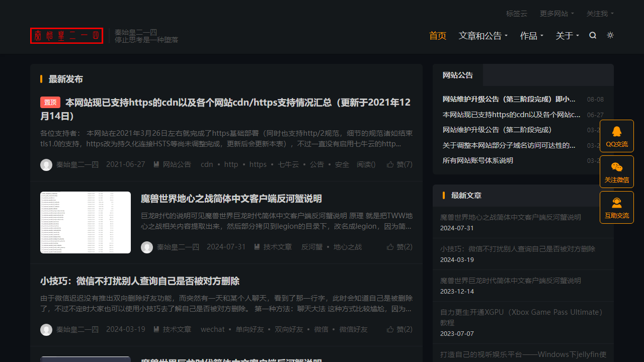Click date 2024-07-31 on 地心之战 post

pyautogui.click(x=226, y=247)
